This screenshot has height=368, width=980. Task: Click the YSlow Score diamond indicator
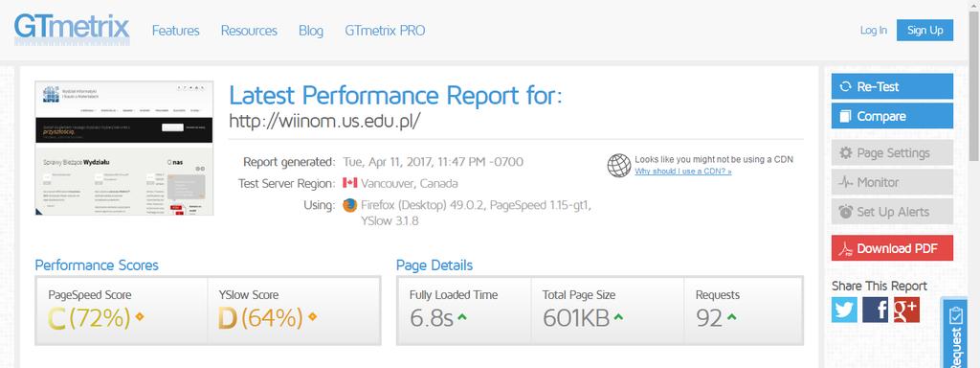[x=312, y=316]
